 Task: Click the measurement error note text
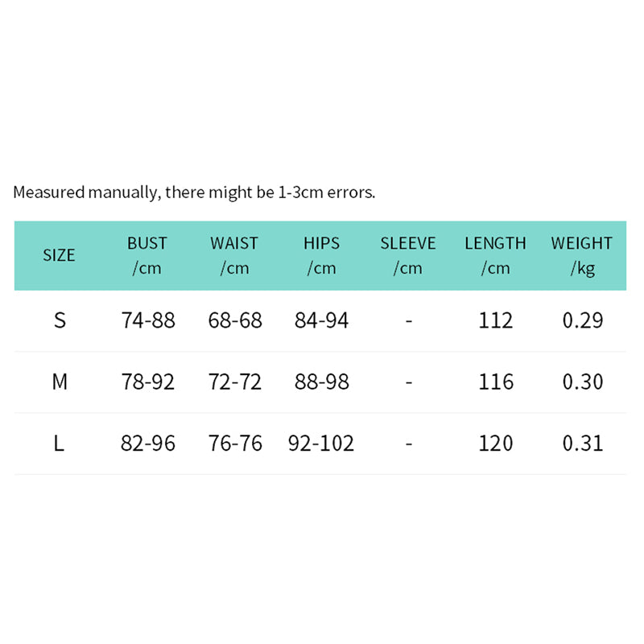click(x=194, y=192)
